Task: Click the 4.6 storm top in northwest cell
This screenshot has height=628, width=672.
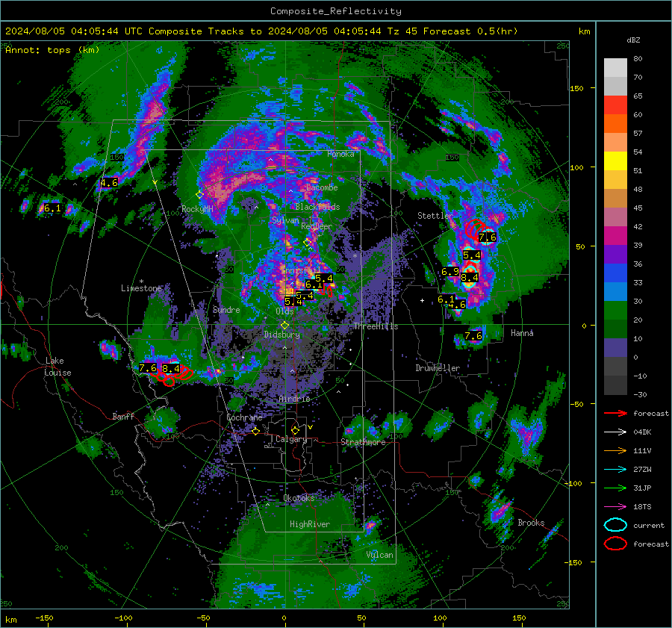Action: click(x=109, y=183)
